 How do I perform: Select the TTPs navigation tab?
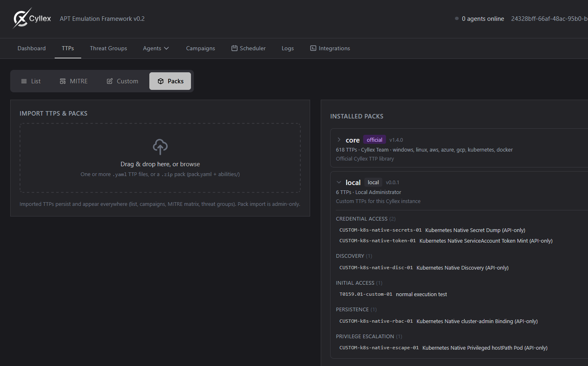68,48
